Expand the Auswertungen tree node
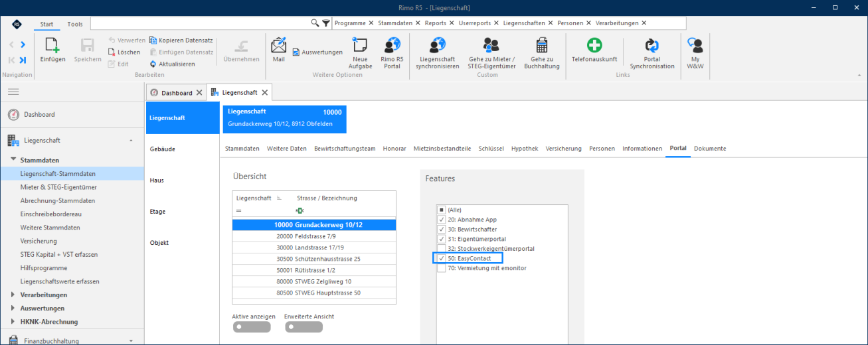This screenshot has width=868, height=345. (x=13, y=308)
